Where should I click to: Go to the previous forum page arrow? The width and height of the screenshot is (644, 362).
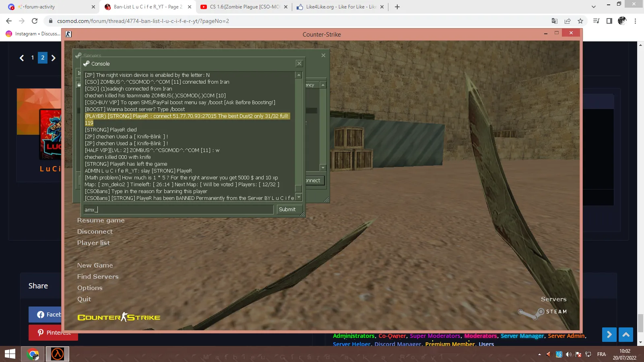tap(22, 58)
